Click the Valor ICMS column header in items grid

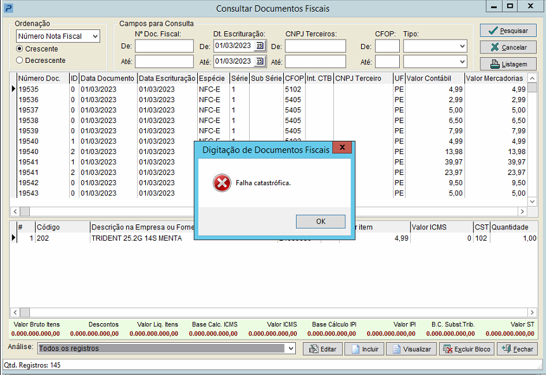pos(442,227)
